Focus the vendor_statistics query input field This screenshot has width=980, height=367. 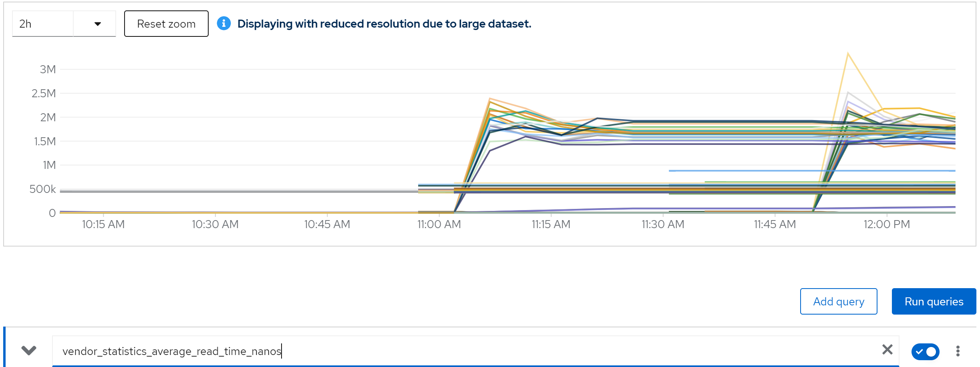pyautogui.click(x=441, y=351)
